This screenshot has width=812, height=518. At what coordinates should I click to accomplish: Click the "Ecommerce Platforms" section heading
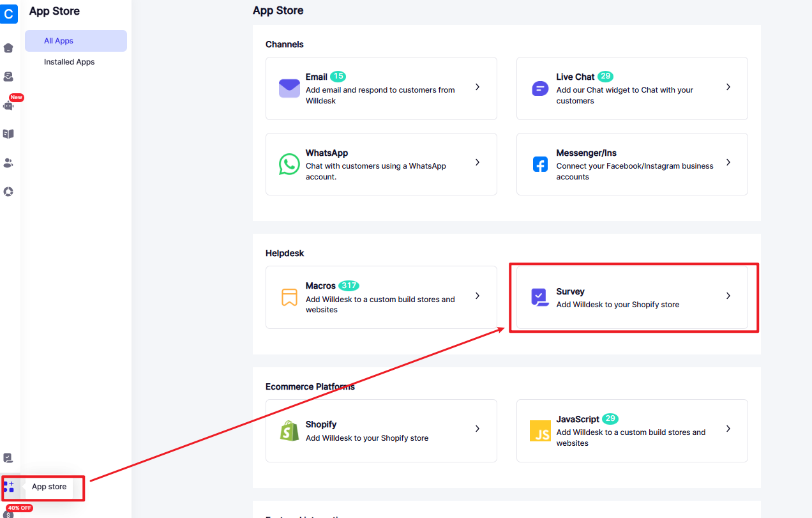(x=310, y=387)
